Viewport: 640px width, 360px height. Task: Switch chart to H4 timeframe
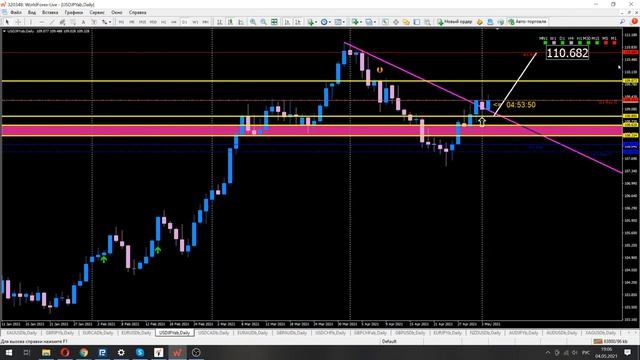point(174,22)
